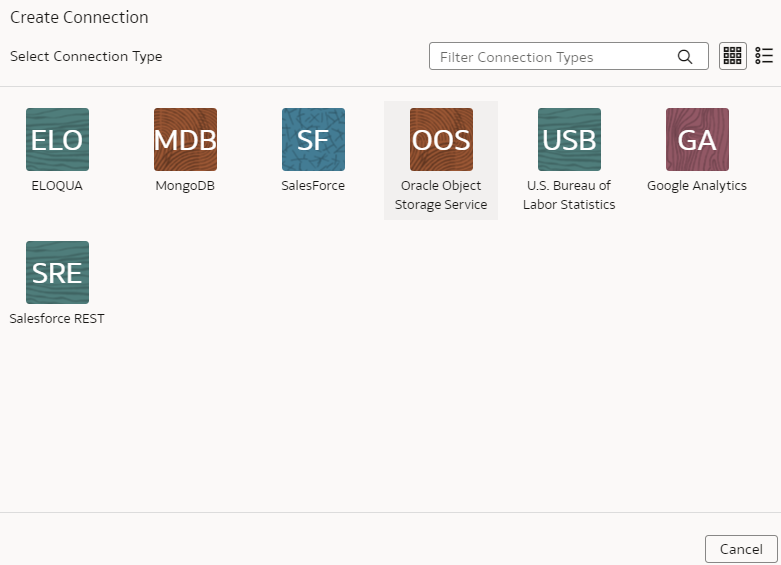Click the Salesforce REST label
This screenshot has width=781, height=565.
[x=57, y=319]
